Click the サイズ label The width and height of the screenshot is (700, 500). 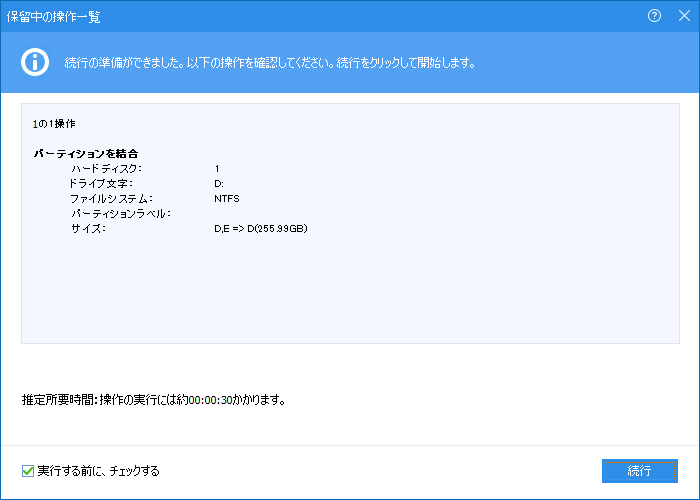(x=88, y=229)
